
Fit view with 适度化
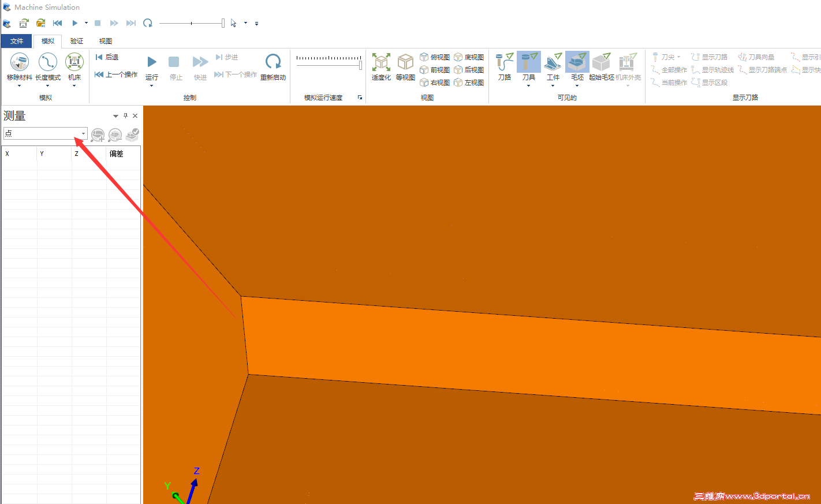pos(381,68)
